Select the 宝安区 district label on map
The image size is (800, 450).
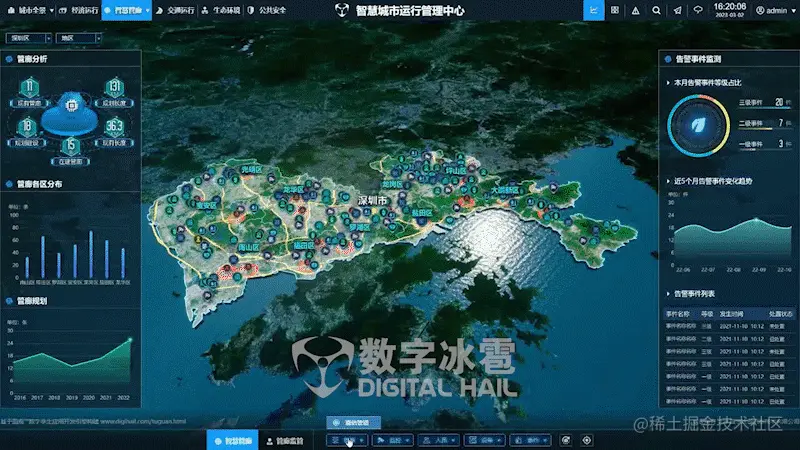click(x=207, y=206)
